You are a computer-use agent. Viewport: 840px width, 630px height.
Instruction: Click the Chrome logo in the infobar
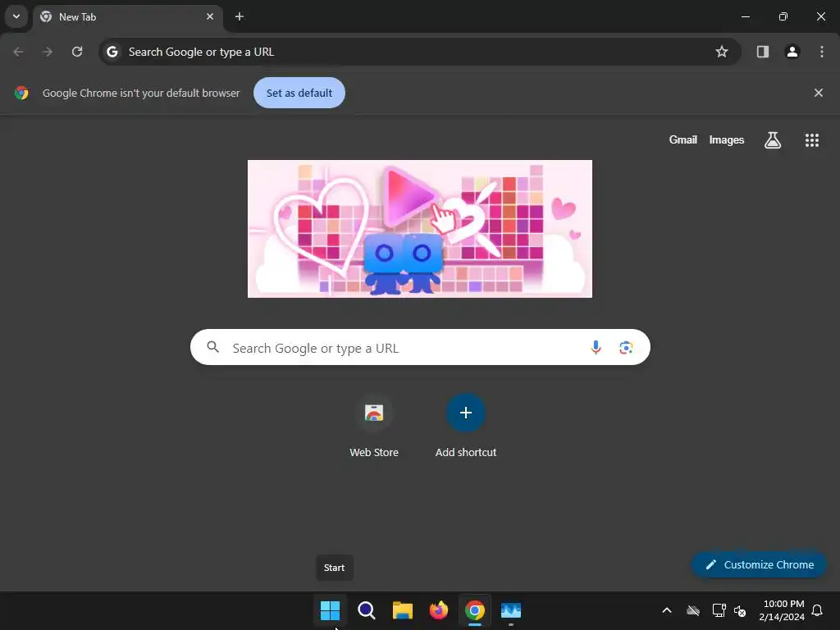tap(21, 93)
